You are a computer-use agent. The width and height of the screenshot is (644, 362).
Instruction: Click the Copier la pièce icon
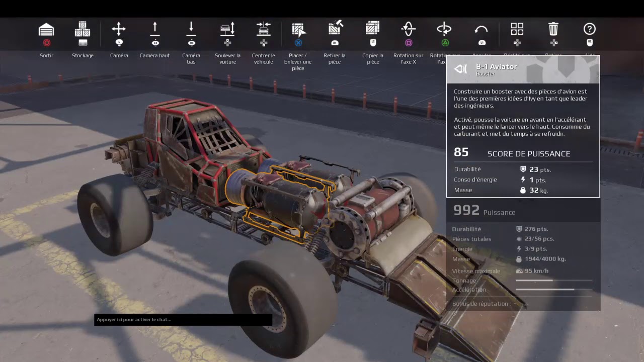372,29
